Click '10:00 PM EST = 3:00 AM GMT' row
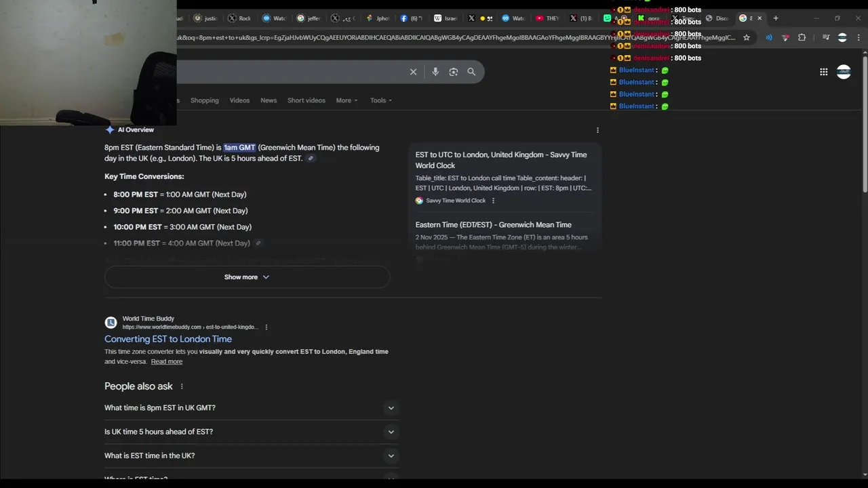 182,227
